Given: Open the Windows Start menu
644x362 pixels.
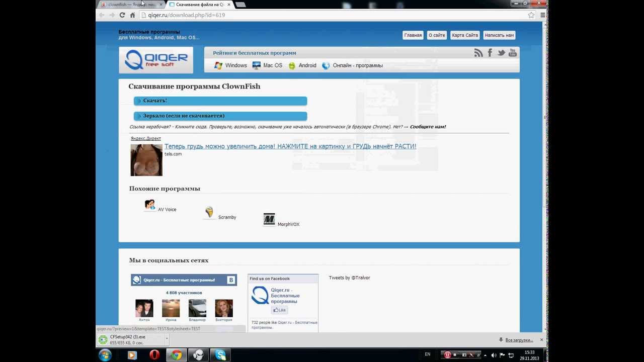Looking at the screenshot, I should (105, 355).
